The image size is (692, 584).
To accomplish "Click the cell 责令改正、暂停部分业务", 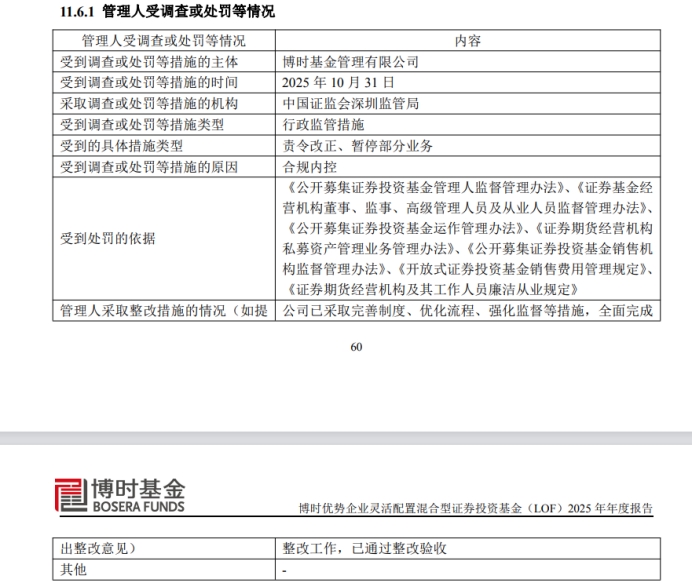I will [x=358, y=145].
